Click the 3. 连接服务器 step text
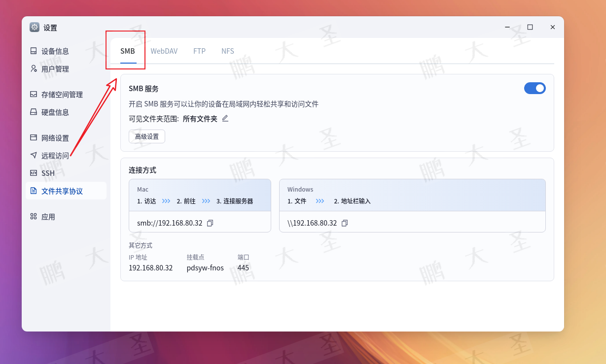Screen dimensions: 606x364 [x=235, y=201]
